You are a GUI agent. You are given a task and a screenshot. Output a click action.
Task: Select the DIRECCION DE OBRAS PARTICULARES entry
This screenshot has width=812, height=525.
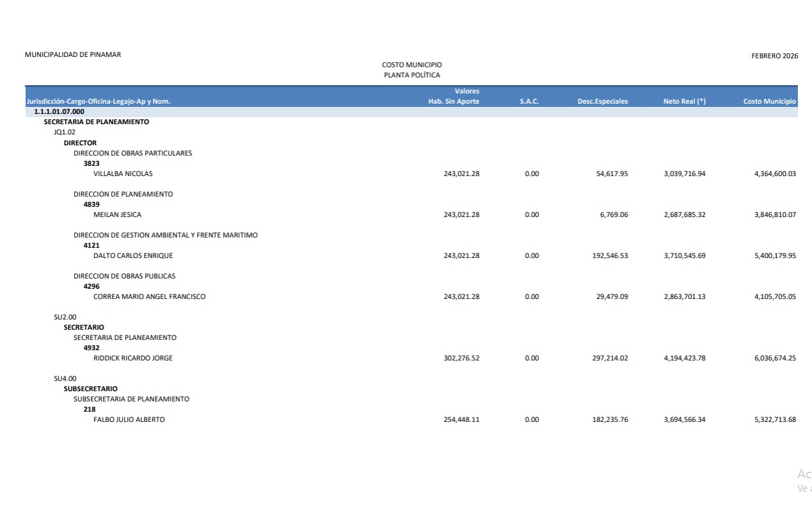click(132, 153)
